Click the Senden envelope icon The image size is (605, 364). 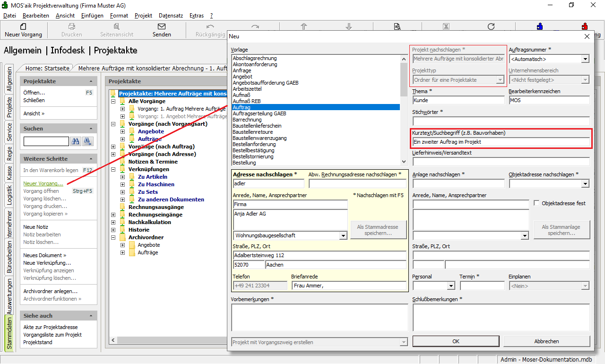pos(162,26)
